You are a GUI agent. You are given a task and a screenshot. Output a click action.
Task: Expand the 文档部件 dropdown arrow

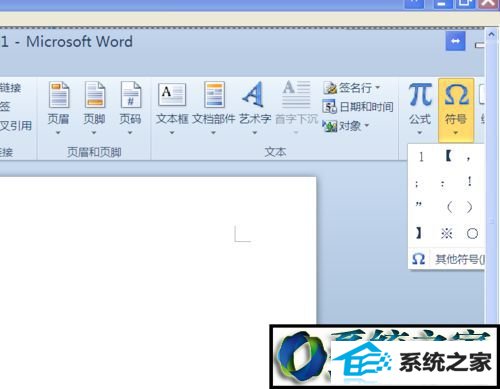pos(213,133)
